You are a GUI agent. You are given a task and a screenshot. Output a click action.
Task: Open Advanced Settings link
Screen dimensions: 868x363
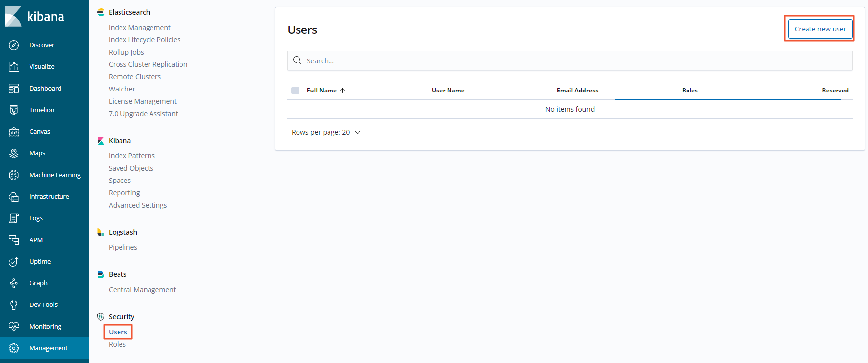tap(138, 205)
